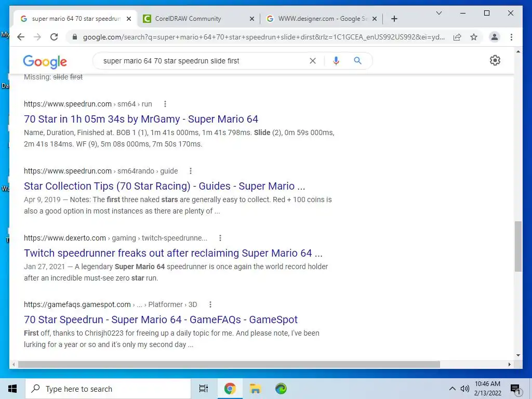The image size is (532, 399).
Task: Click the horizontal scrollbar right arrow
Action: [x=509, y=364]
